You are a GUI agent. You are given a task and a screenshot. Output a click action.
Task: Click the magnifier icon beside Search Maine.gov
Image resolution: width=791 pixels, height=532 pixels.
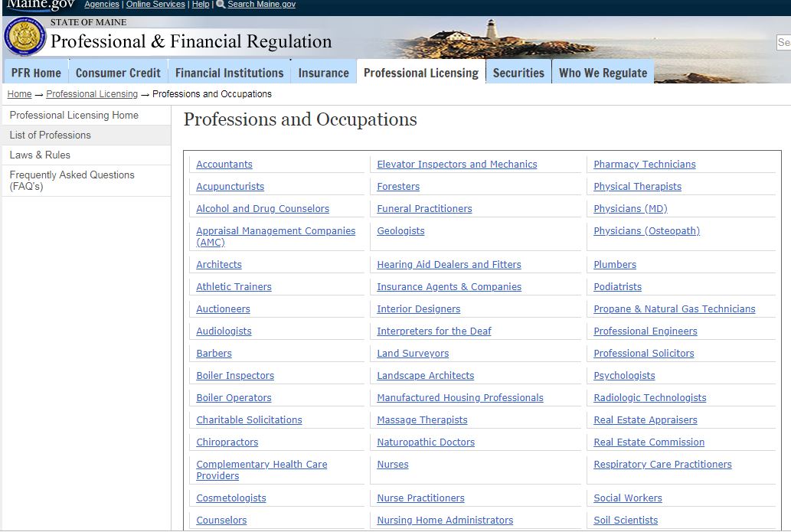(221, 5)
